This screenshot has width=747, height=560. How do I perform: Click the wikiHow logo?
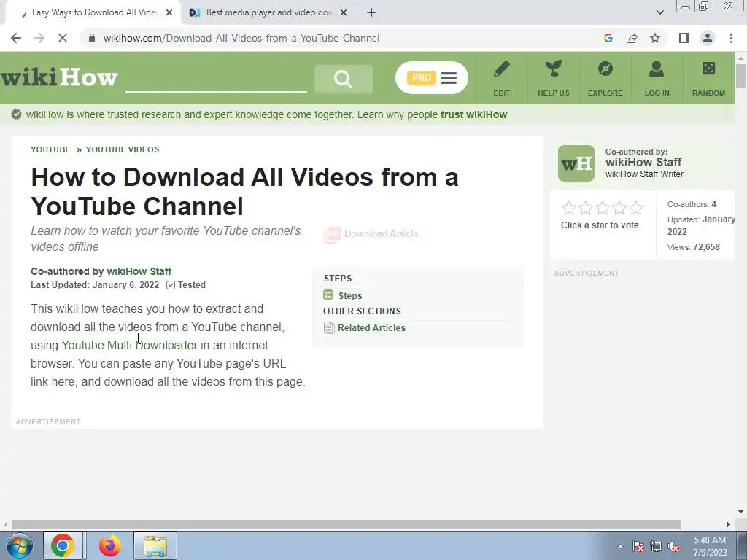click(x=59, y=77)
